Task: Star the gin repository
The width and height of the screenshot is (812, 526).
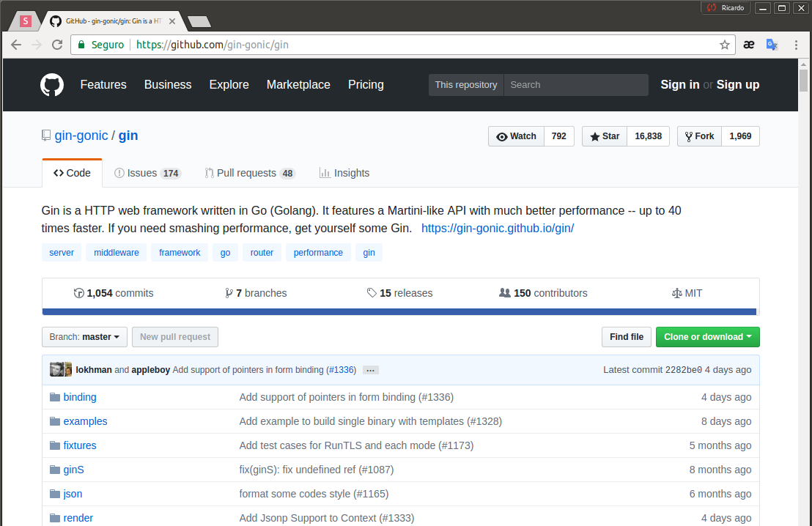Action: (605, 136)
